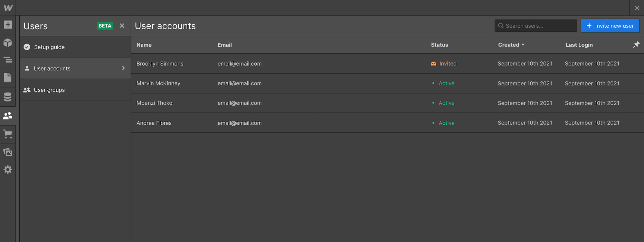
Task: Click the Last Login column header
Action: [579, 45]
